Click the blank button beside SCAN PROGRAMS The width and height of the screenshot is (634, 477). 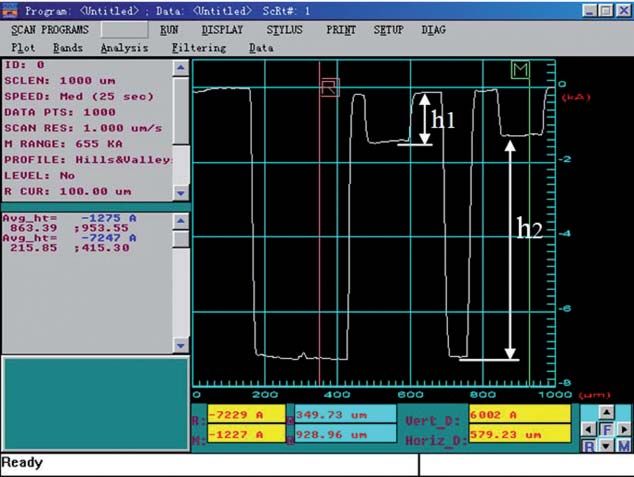coord(125,30)
